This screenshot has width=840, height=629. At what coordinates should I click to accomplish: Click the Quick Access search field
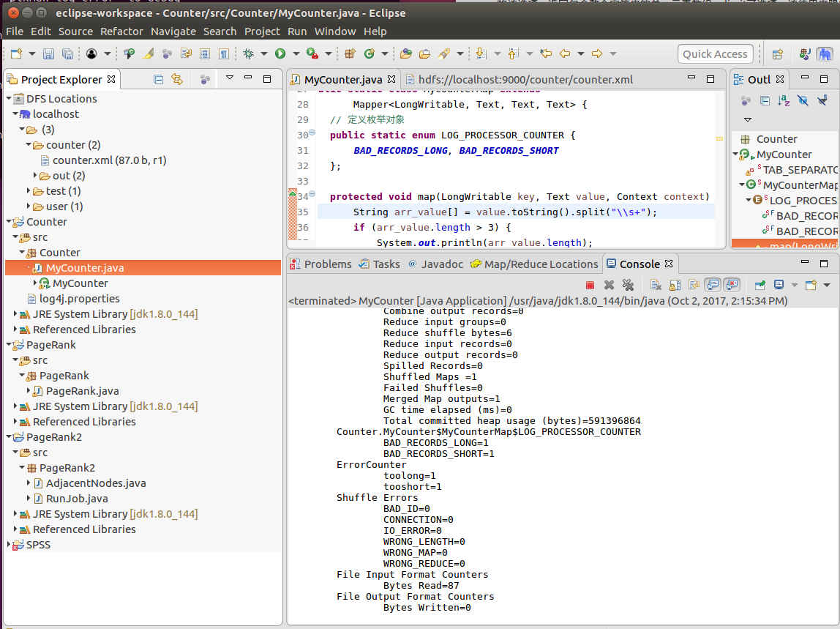(715, 53)
